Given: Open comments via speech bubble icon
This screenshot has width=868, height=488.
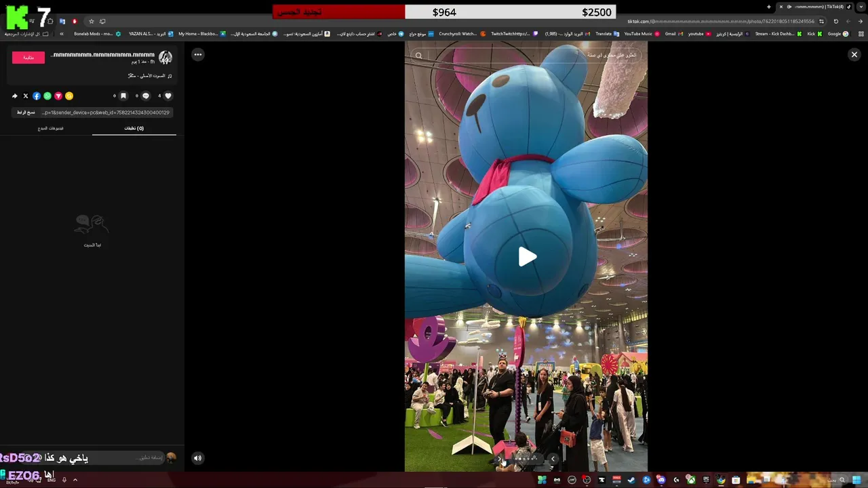Looking at the screenshot, I should tap(145, 96).
